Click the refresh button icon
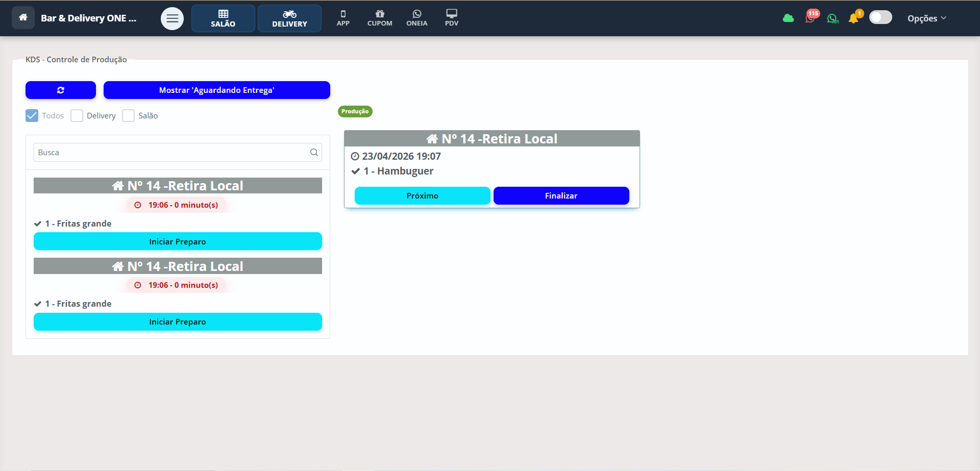This screenshot has width=980, height=471. coord(61,90)
